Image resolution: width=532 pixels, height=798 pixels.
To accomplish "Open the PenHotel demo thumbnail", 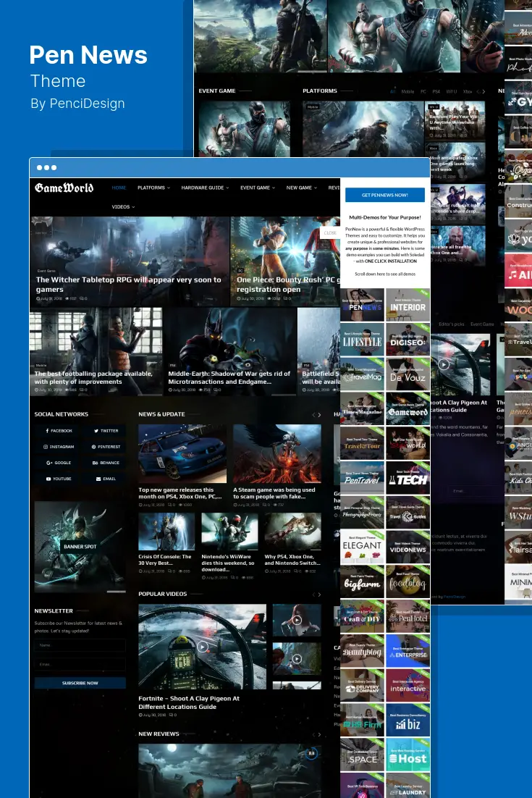I will coord(408,616).
